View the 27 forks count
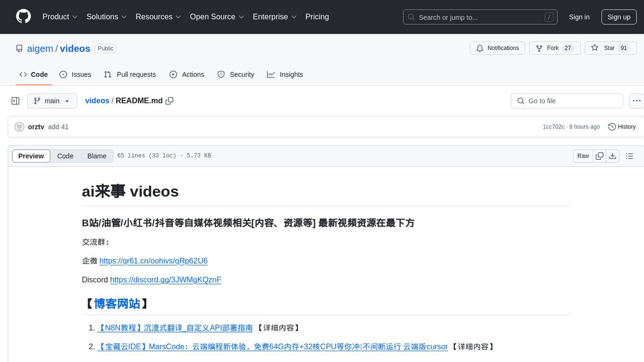Viewport: 644px width, 362px height. (x=568, y=48)
